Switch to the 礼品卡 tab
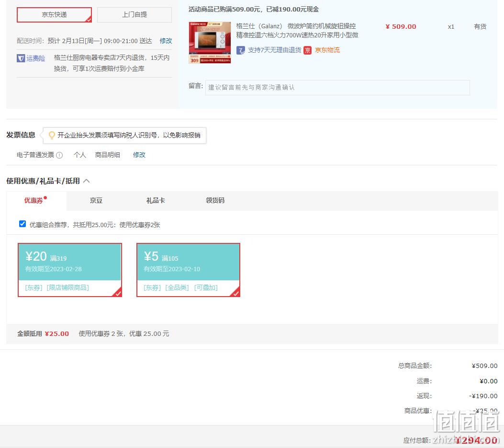504x448 pixels. [x=156, y=200]
